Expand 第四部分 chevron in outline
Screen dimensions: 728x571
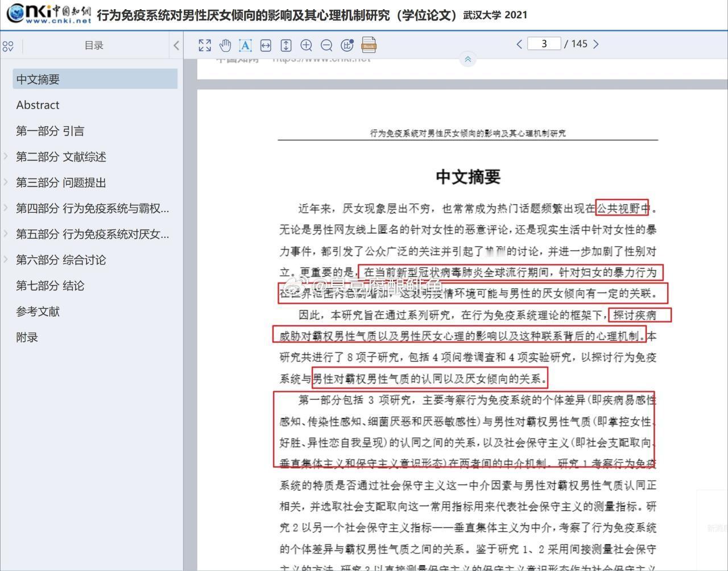[x=6, y=208]
